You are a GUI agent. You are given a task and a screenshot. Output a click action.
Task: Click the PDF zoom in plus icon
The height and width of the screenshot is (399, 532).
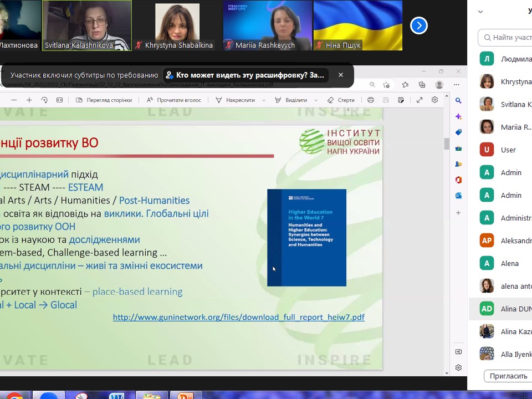29,100
